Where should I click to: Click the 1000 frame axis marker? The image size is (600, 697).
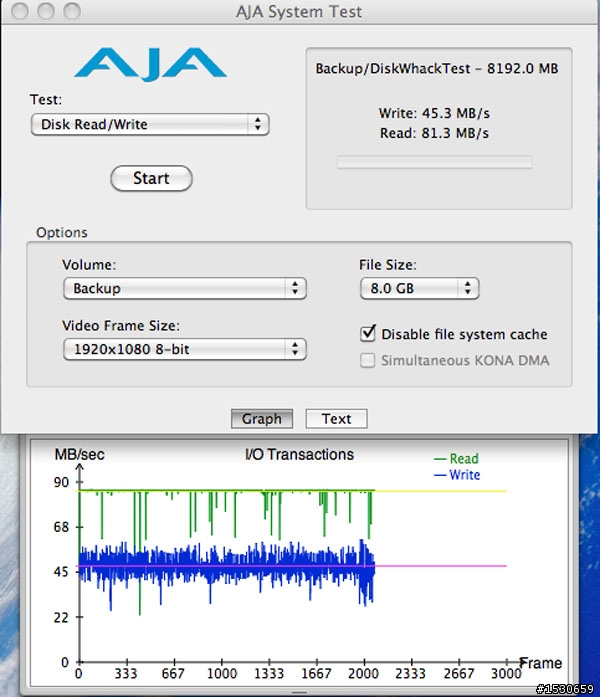[x=222, y=674]
